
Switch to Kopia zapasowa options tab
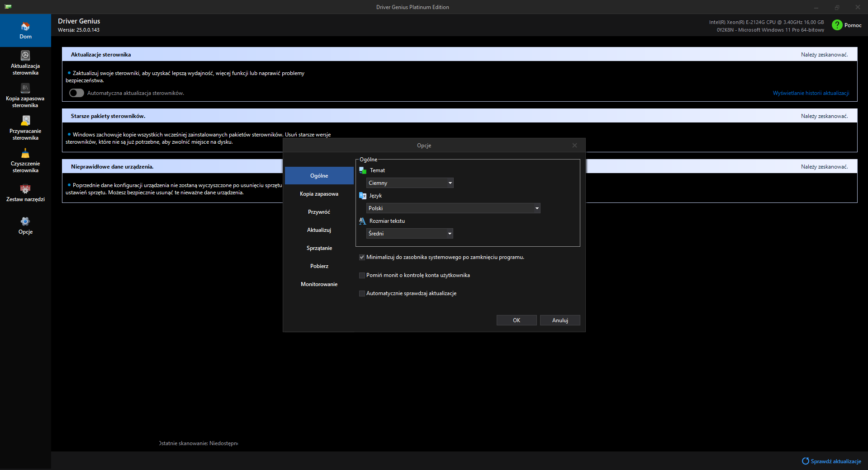(319, 194)
